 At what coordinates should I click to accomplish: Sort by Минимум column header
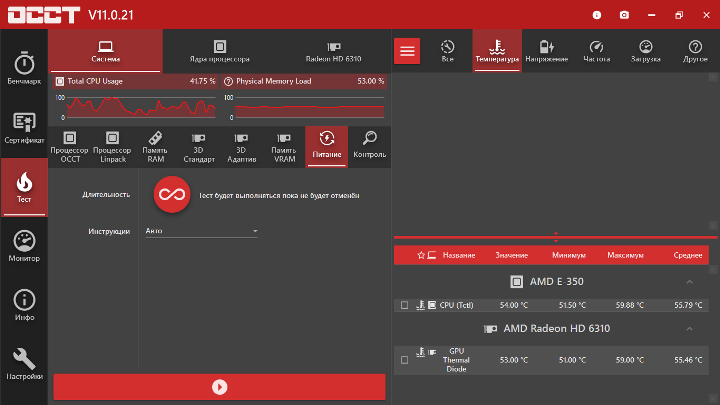click(568, 255)
